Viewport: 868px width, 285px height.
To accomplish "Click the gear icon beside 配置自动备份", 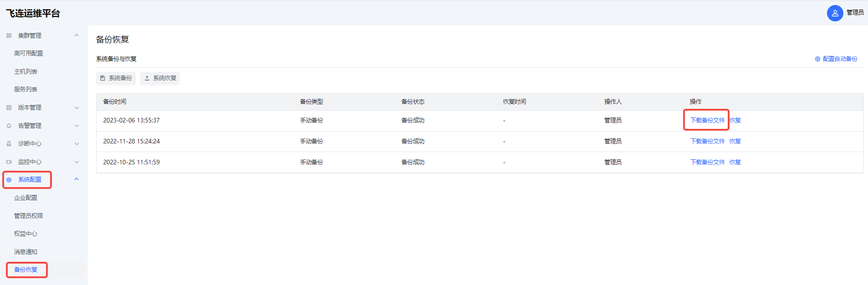I will (817, 59).
